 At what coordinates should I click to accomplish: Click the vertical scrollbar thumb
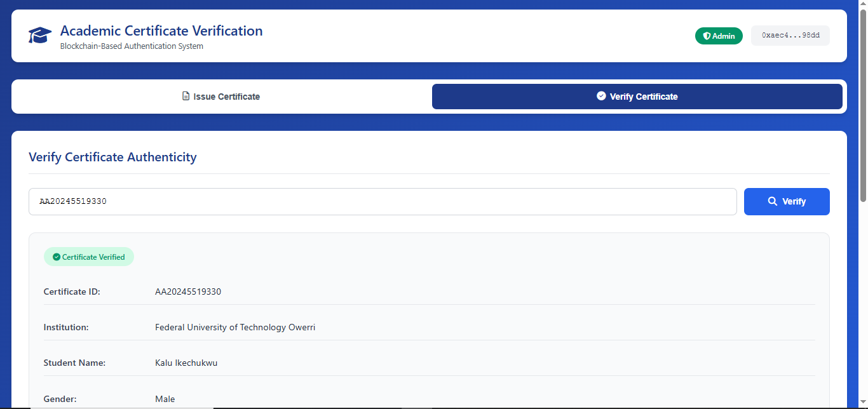(x=863, y=105)
